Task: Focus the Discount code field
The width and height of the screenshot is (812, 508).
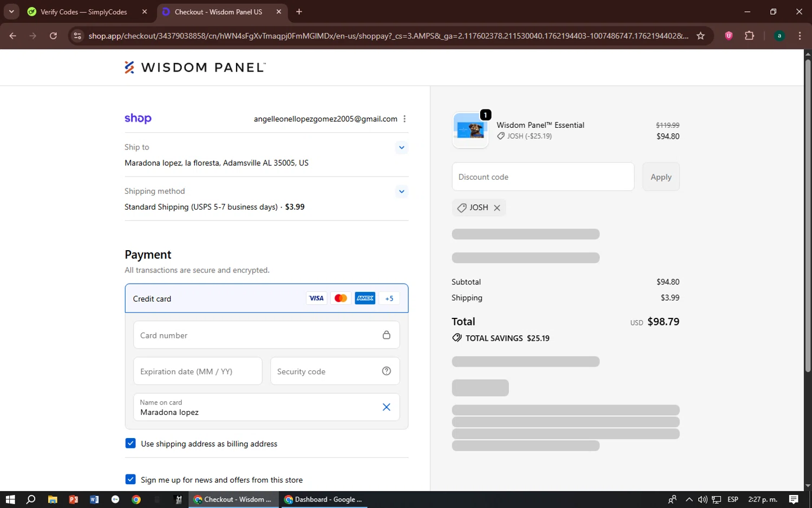Action: point(543,177)
